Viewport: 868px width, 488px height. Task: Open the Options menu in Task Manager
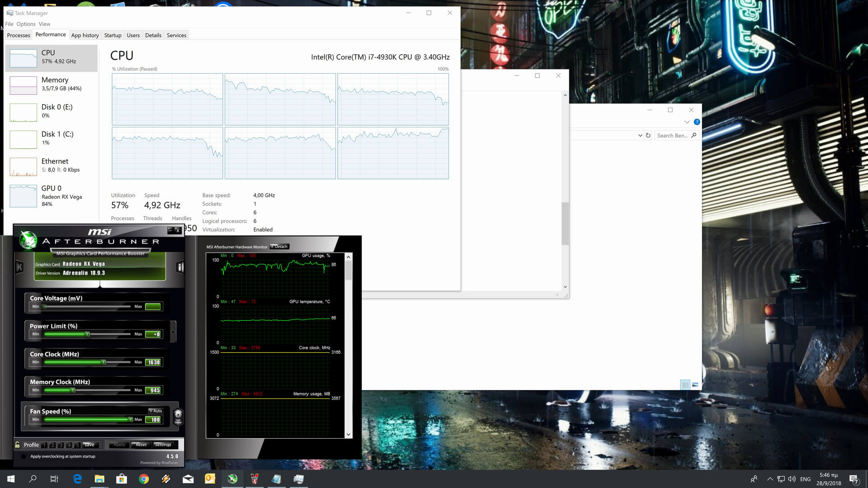(x=26, y=24)
